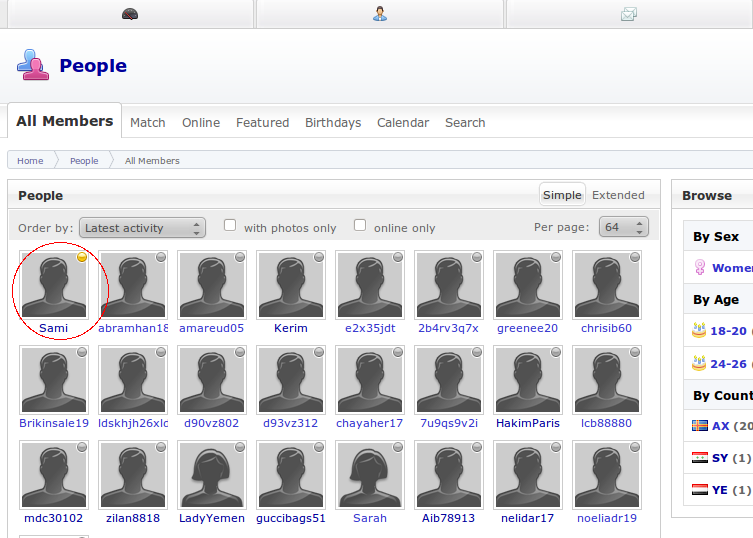The image size is (753, 538).
Task: Filter by Women link in Browse
Action: (732, 268)
